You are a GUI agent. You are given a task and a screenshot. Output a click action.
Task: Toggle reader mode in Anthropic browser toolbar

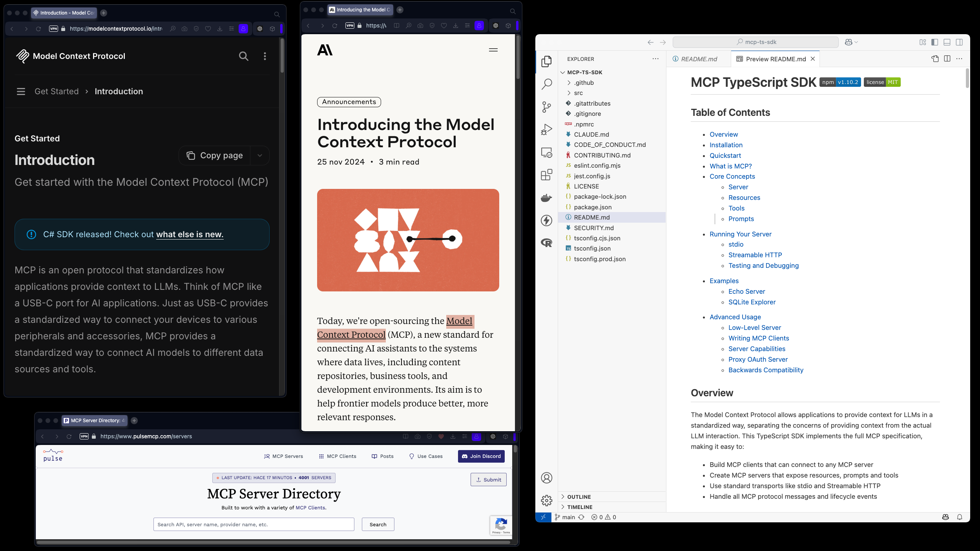[397, 26]
